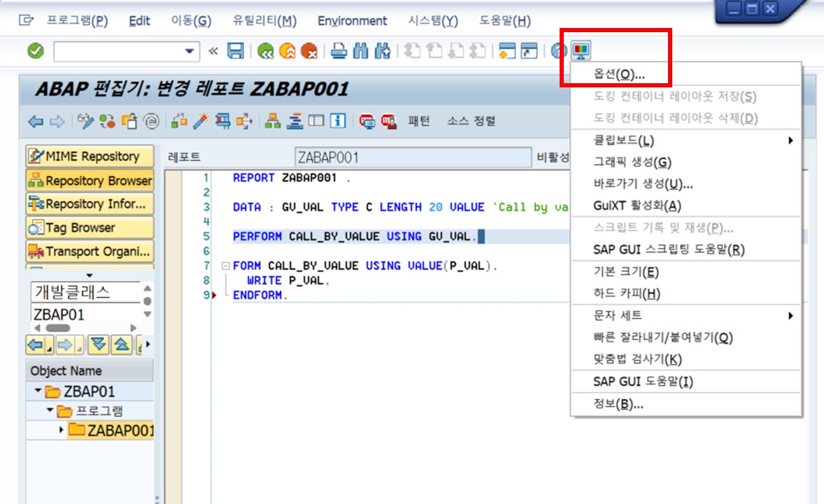824x504 pixels.
Task: Click the syntax Check icon
Action: coord(179,121)
